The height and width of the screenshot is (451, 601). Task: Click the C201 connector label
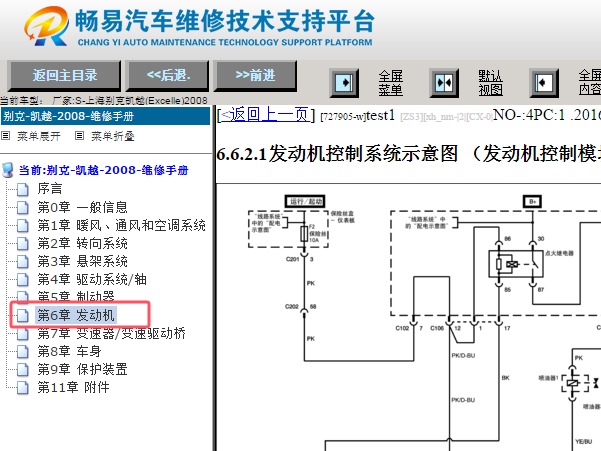[292, 259]
